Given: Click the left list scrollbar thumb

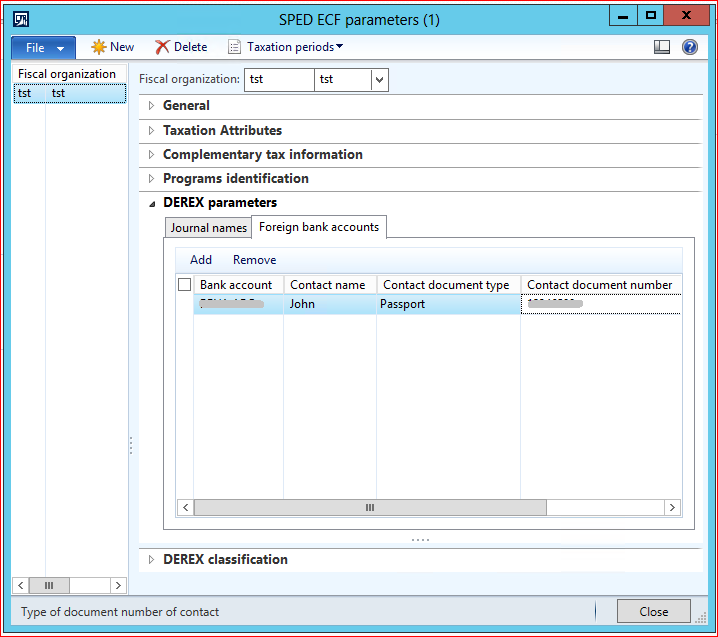Looking at the screenshot, I should point(49,585).
